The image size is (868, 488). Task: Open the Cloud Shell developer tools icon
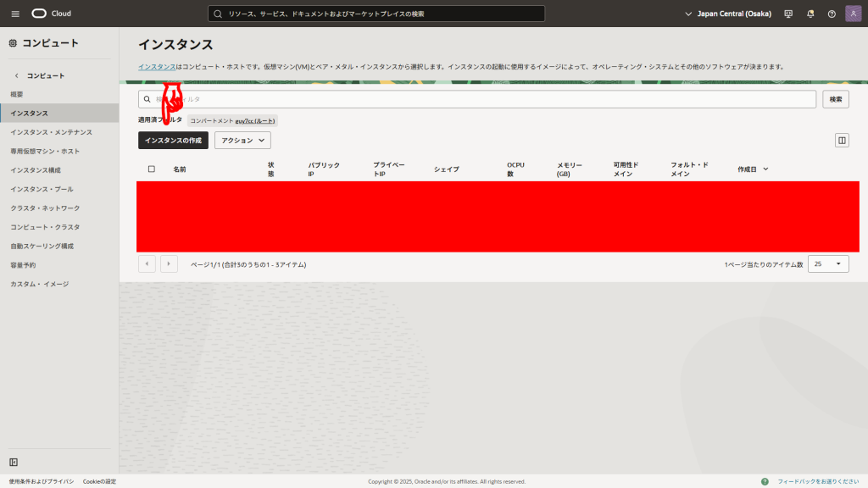pyautogui.click(x=788, y=14)
